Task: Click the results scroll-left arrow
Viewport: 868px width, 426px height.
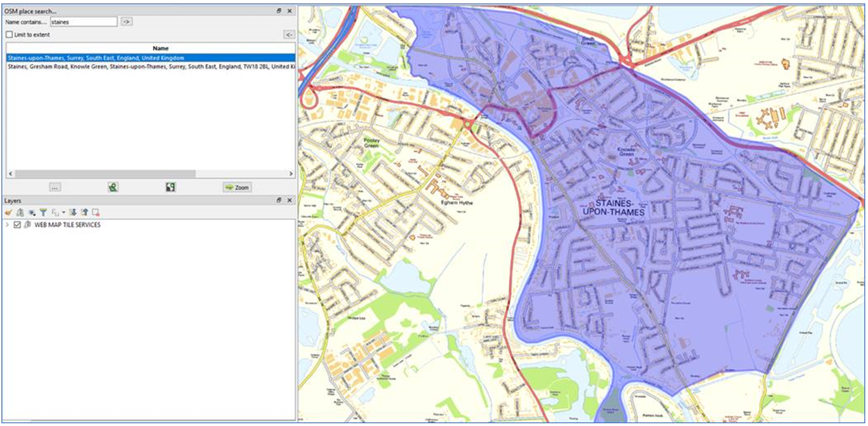Action: [10, 174]
